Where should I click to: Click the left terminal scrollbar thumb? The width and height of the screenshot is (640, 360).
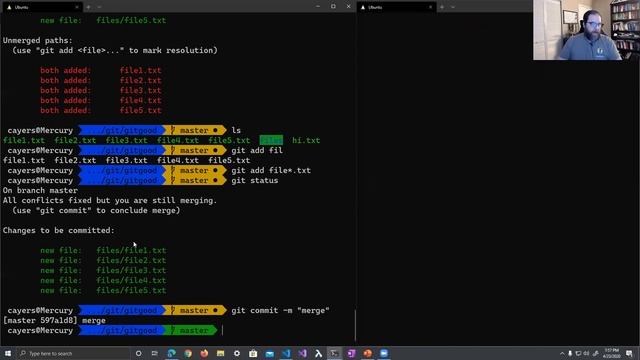pyautogui.click(x=355, y=325)
